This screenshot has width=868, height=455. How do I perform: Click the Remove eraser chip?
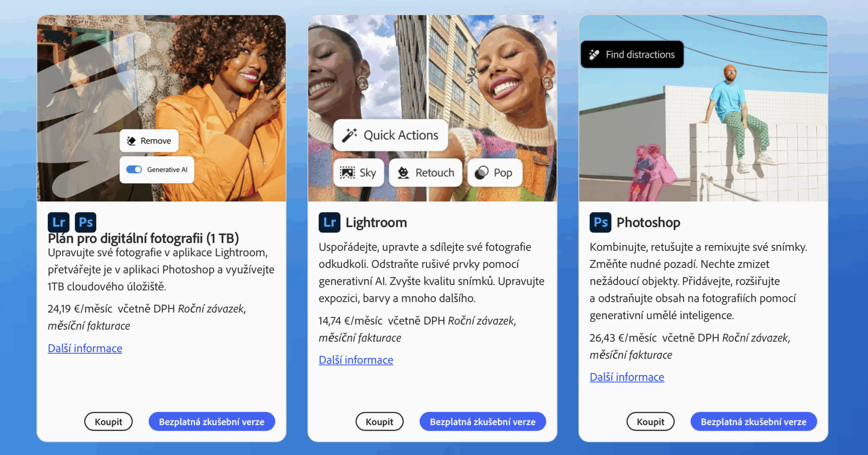pos(149,141)
